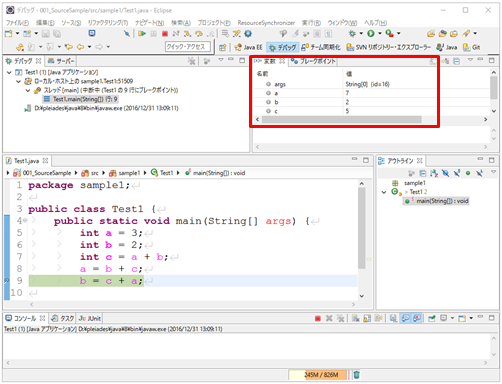Collapse the main thread node

pyautogui.click(x=28, y=90)
